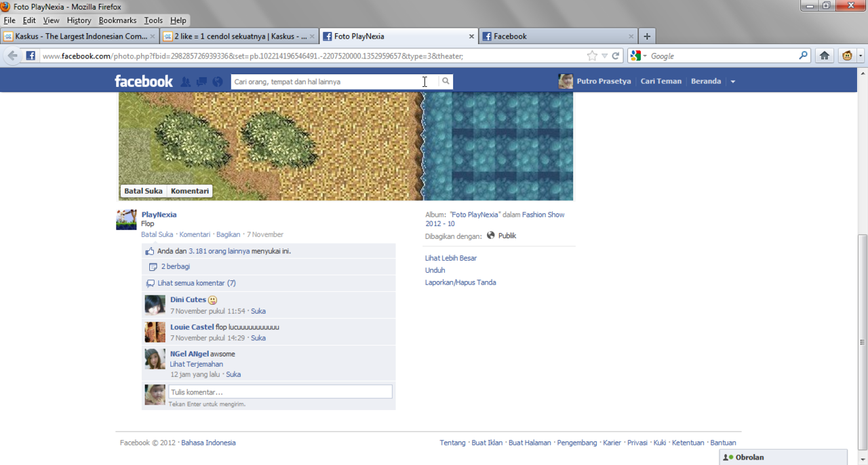Click Komentari button on the photo
This screenshot has width=868, height=465.
190,191
